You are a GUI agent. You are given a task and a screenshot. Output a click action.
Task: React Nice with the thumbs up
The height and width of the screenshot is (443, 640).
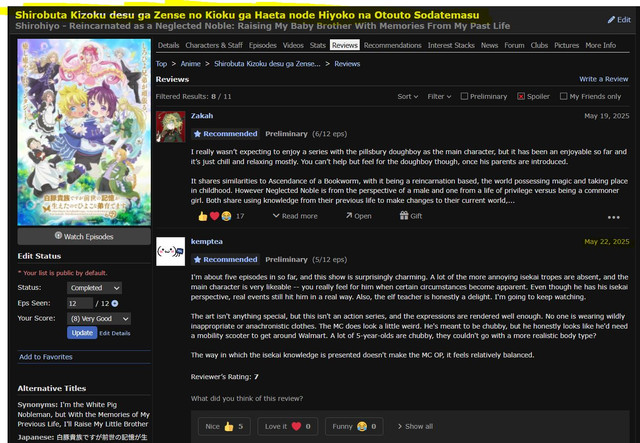coord(223,426)
